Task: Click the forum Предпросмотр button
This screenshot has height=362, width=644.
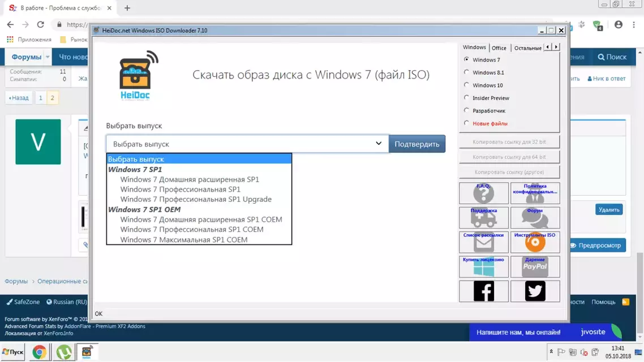Action: click(598, 245)
